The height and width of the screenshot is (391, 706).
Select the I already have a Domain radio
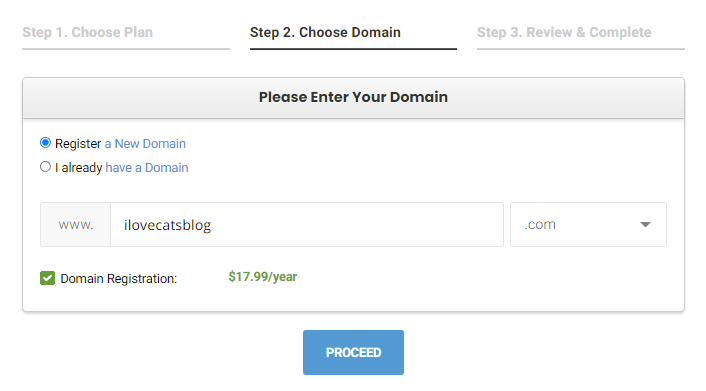point(45,167)
